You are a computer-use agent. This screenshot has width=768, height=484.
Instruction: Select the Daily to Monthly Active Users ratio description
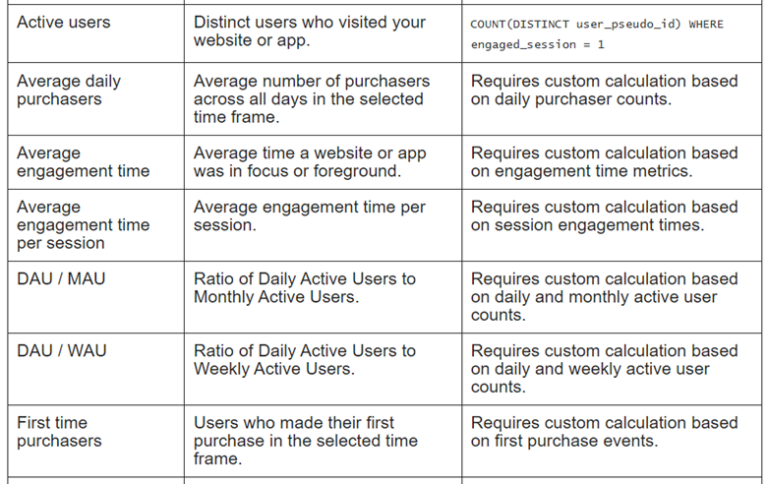[x=304, y=288]
